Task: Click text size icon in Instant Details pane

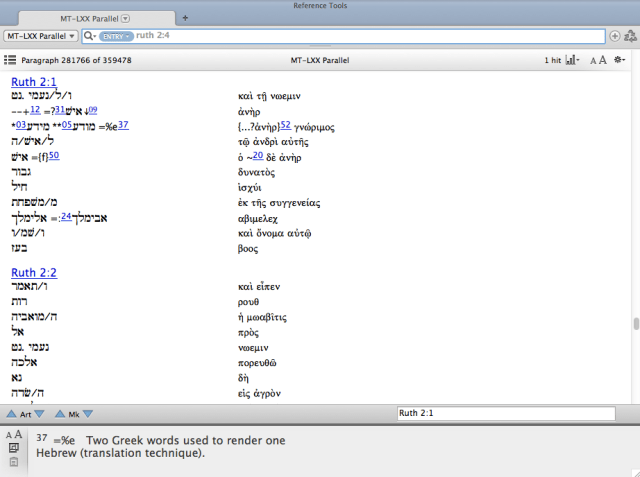Action: click(14, 435)
